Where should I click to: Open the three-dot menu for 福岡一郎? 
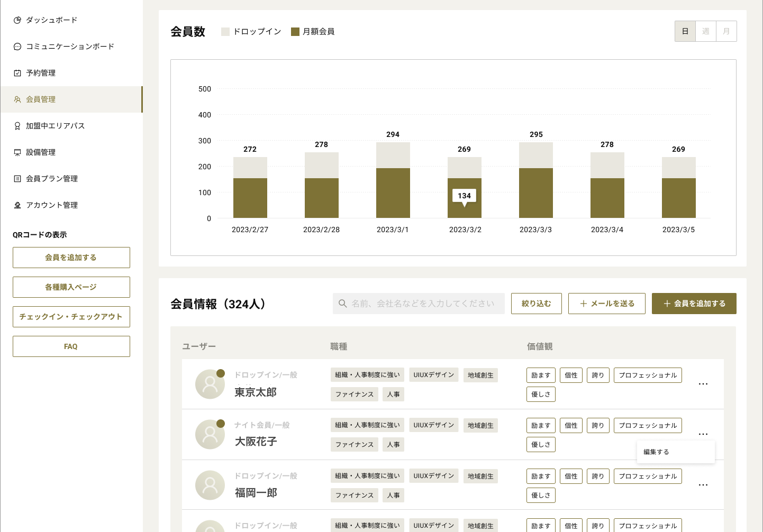pos(703,485)
